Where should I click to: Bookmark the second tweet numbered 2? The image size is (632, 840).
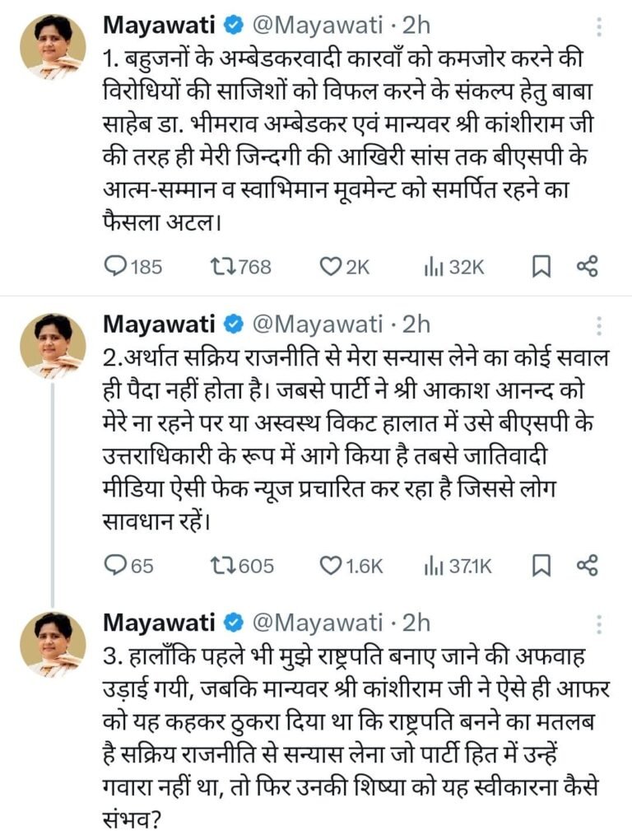pyautogui.click(x=541, y=566)
